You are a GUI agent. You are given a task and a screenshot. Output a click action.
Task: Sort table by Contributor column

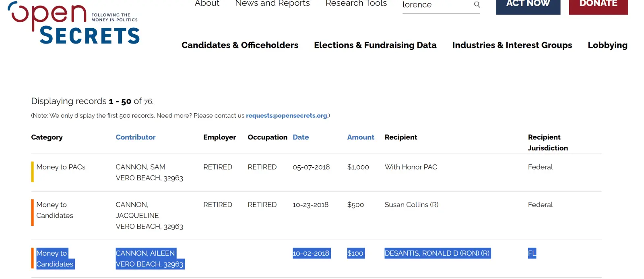135,137
